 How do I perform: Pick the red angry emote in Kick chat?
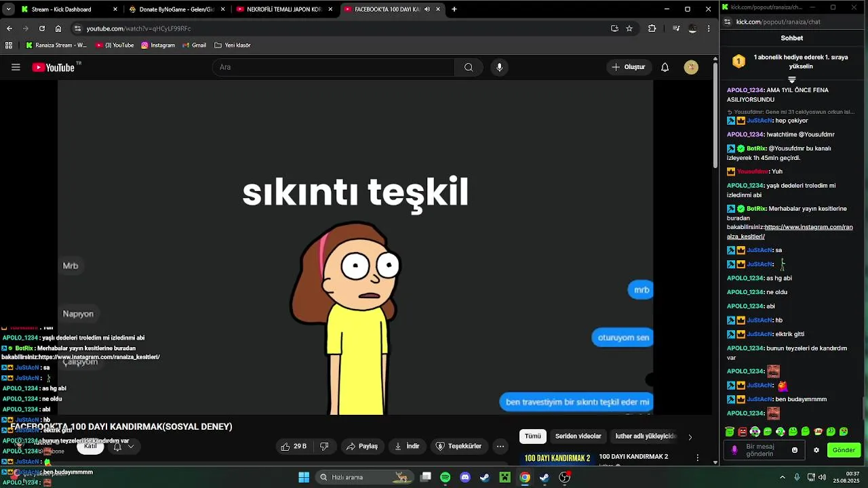pos(743,432)
